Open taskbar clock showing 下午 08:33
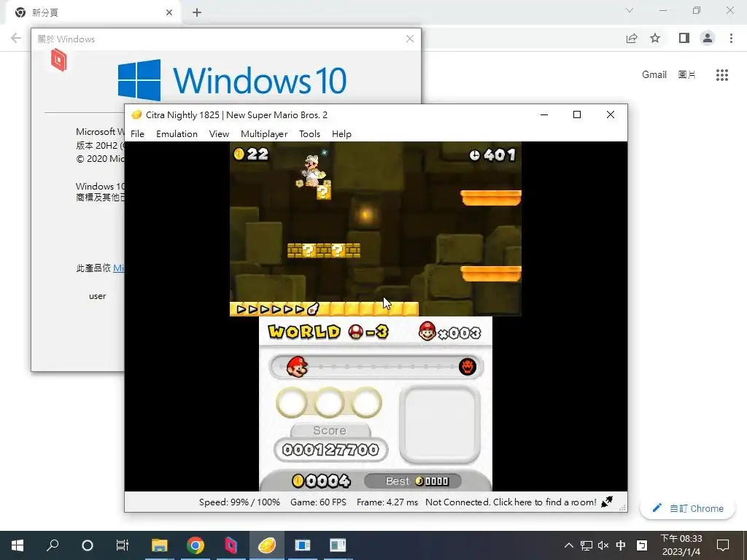Image resolution: width=747 pixels, height=560 pixels. (681, 545)
